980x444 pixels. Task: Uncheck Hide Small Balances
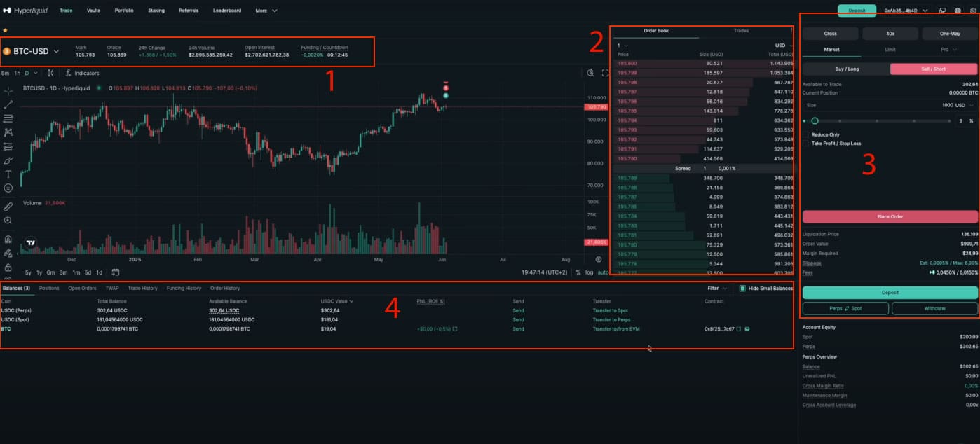coord(742,288)
